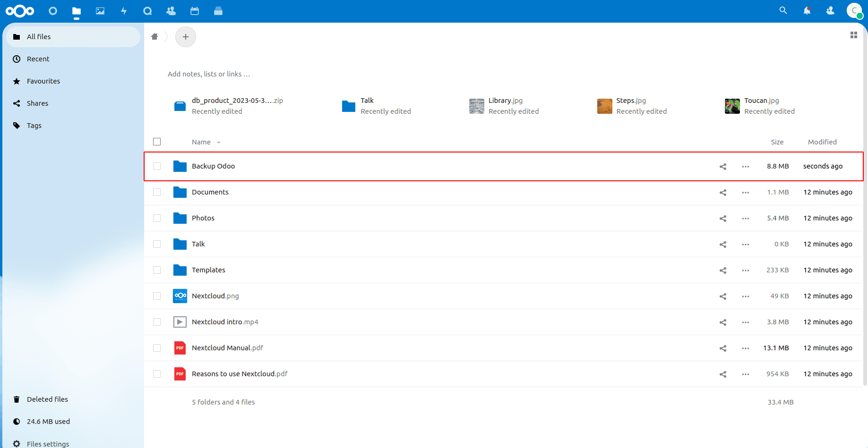
Task: Open the Photos app icon in the top bar
Action: [x=100, y=11]
